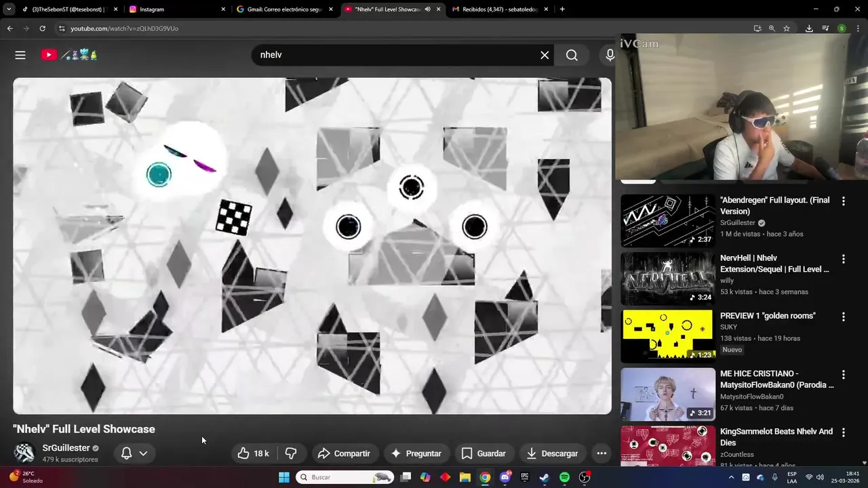
Task: Open Spotify from taskbar
Action: point(564,477)
